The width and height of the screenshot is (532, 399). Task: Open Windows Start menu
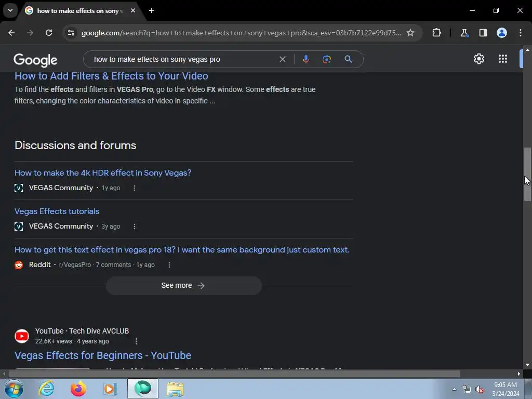[14, 389]
